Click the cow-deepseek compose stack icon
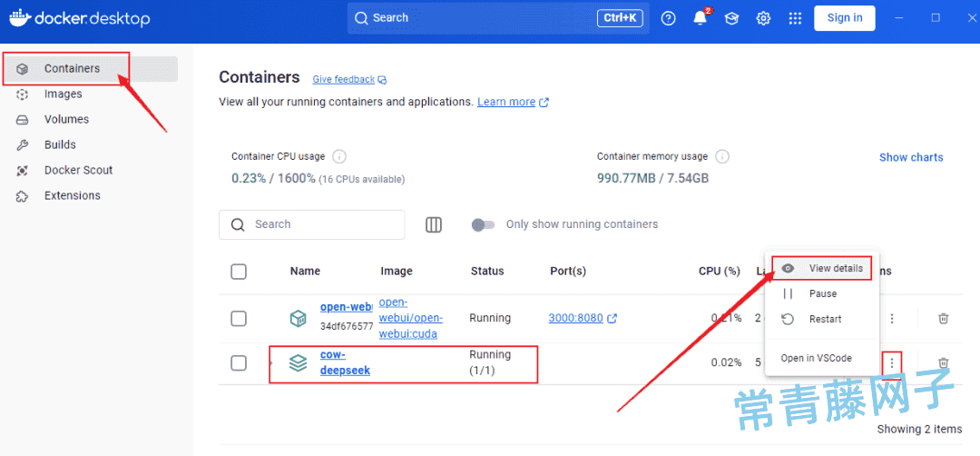Viewport: 980px width, 456px height. [x=299, y=362]
